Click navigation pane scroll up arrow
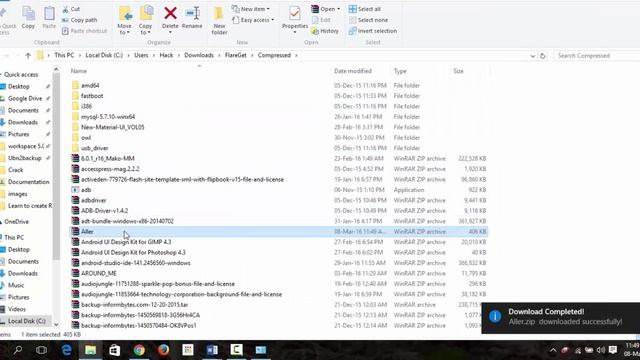The height and width of the screenshot is (360, 640). [56, 70]
